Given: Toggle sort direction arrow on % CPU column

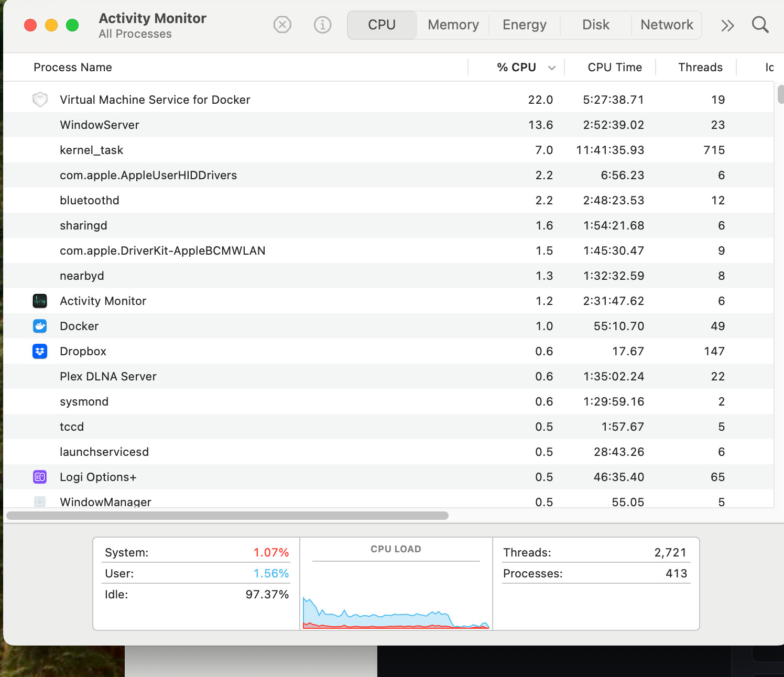Looking at the screenshot, I should 551,68.
